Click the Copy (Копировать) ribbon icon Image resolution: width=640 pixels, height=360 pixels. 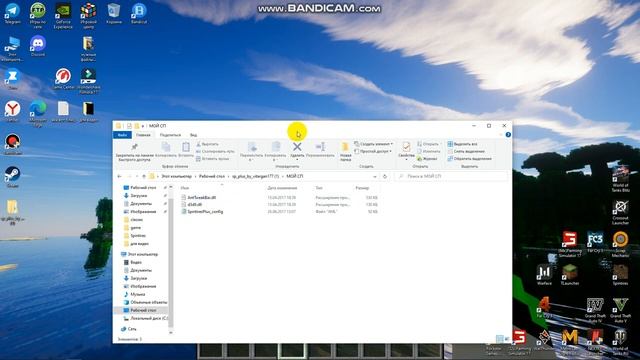[x=166, y=147]
